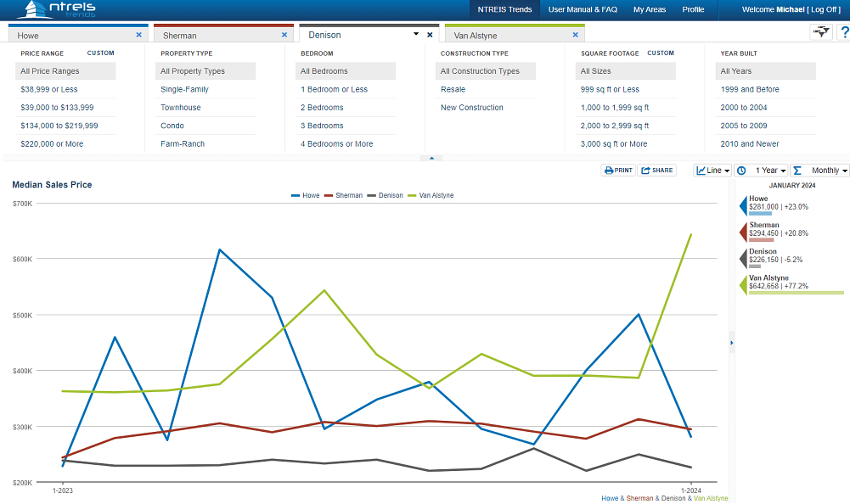This screenshot has height=504, width=850.
Task: Open the quick navigation icon at top right
Action: click(x=821, y=32)
